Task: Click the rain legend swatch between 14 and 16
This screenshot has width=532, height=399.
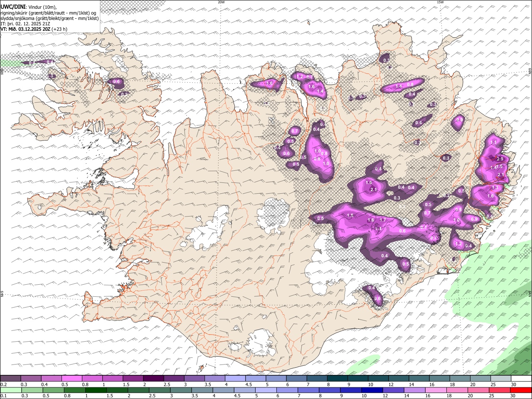Action: [415, 390]
